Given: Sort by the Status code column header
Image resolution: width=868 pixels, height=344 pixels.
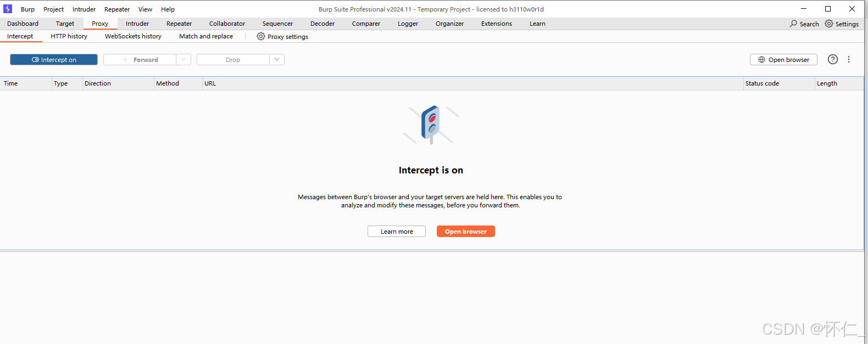Looking at the screenshot, I should click(x=779, y=83).
